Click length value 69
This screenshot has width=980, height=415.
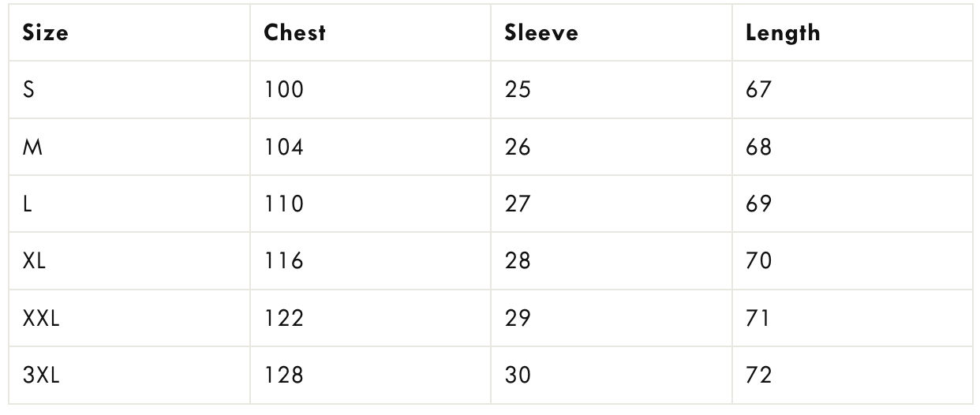click(758, 204)
